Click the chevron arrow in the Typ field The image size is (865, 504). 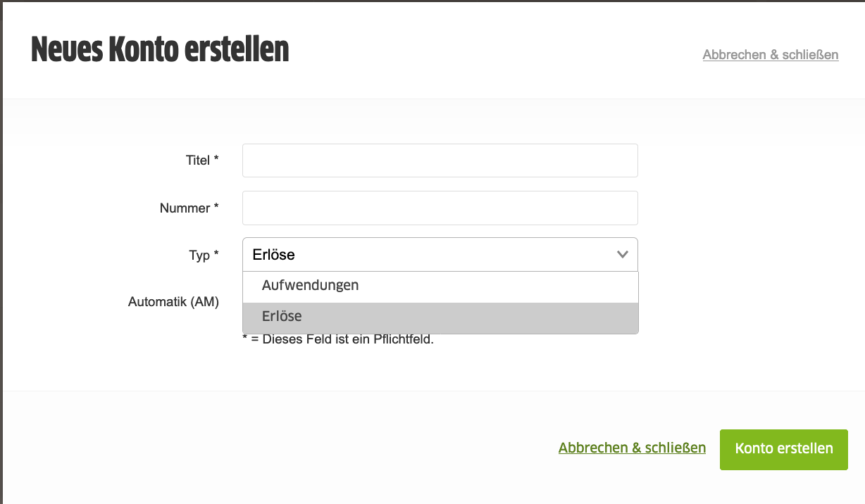tap(623, 255)
